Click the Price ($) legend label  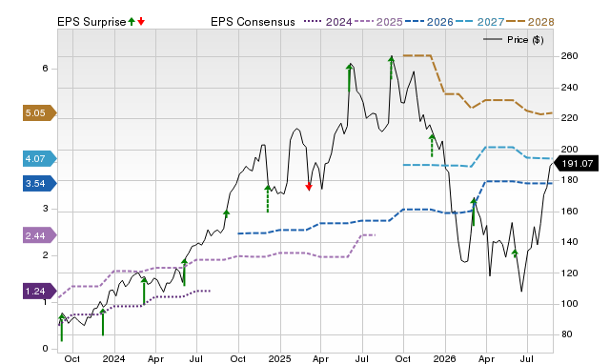coord(525,40)
